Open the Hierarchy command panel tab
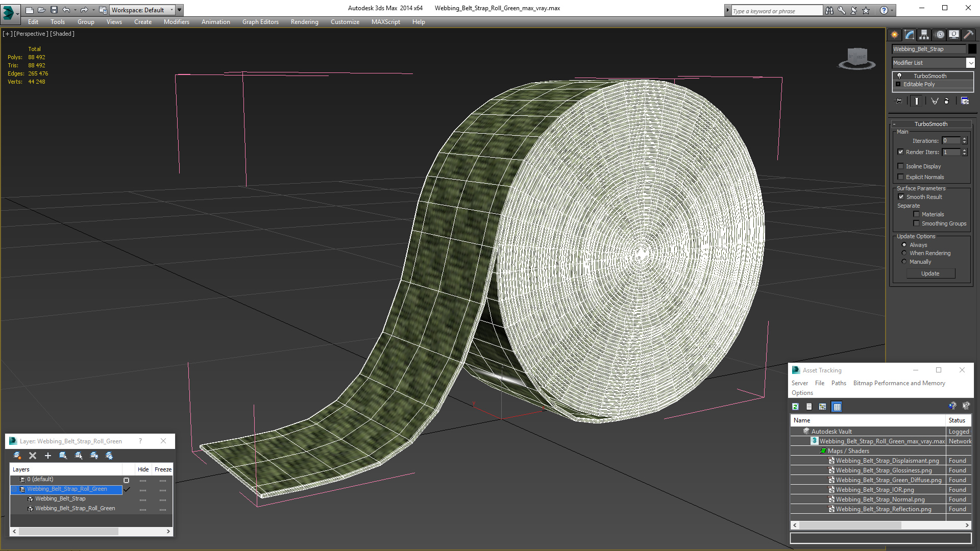 [x=924, y=35]
